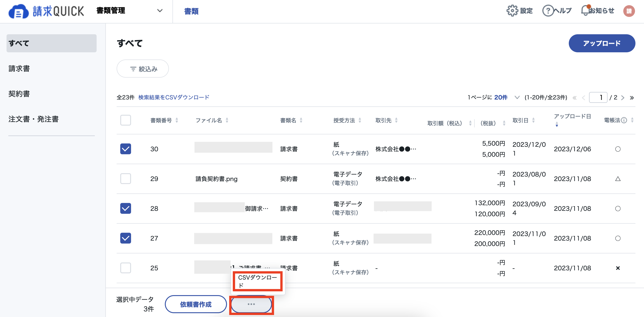The image size is (644, 317).
Task: Uncheck the checkbox for document 27
Action: 125,238
